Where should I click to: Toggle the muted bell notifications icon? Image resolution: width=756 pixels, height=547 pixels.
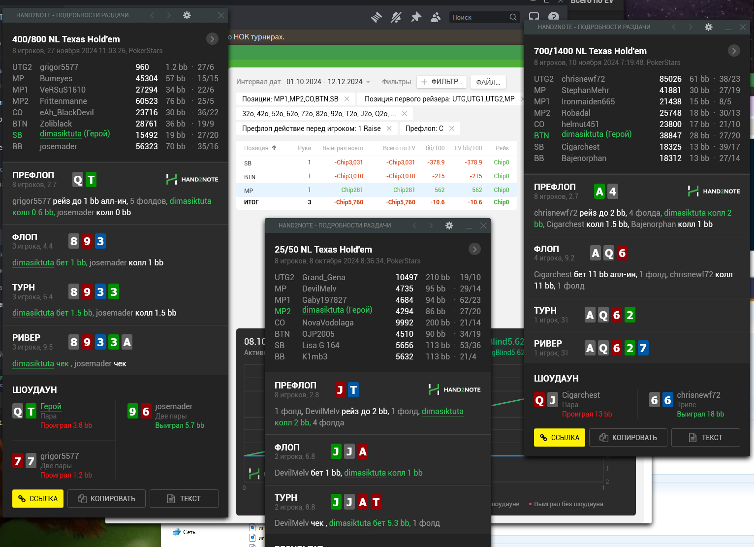click(x=396, y=17)
